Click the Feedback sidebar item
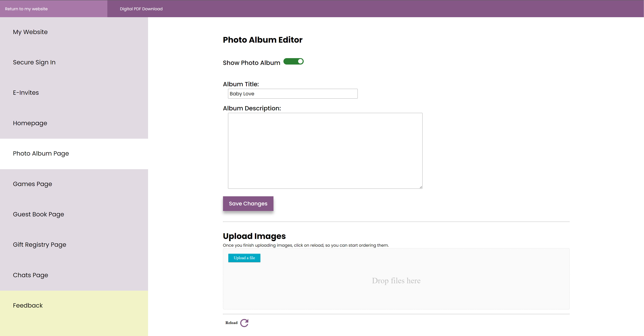The width and height of the screenshot is (644, 336). tap(28, 306)
